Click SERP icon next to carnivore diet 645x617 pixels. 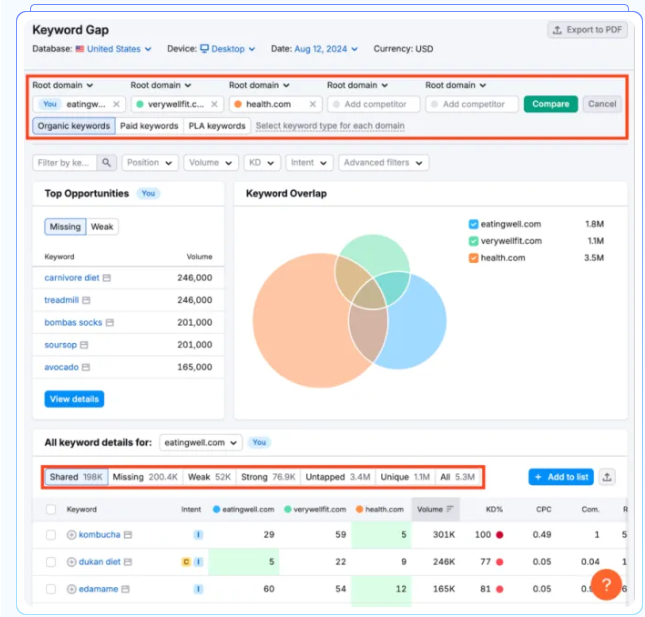pos(107,278)
